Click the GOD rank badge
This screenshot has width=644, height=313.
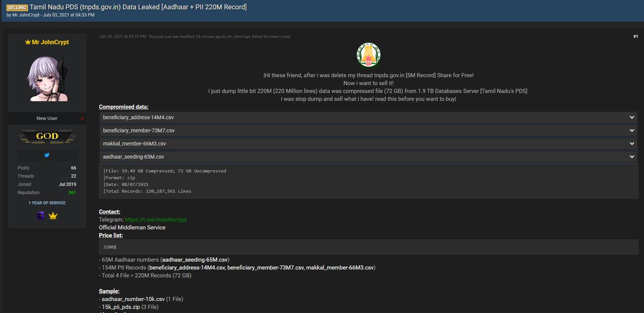47,136
